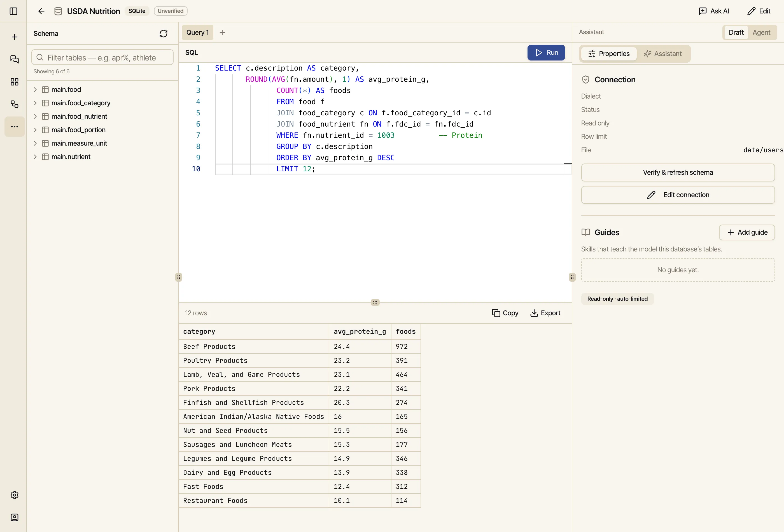Expand the main.food_nutrient table
The height and width of the screenshot is (532, 784).
pos(35,116)
